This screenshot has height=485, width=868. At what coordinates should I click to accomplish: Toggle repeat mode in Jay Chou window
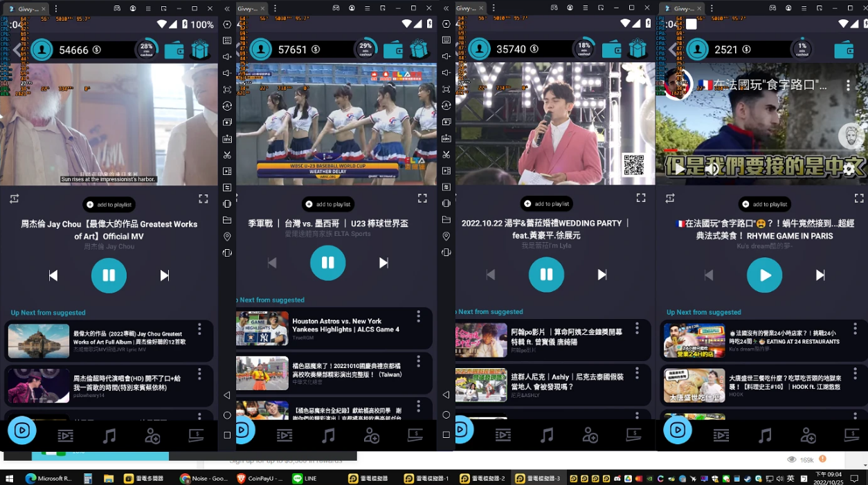tap(15, 199)
